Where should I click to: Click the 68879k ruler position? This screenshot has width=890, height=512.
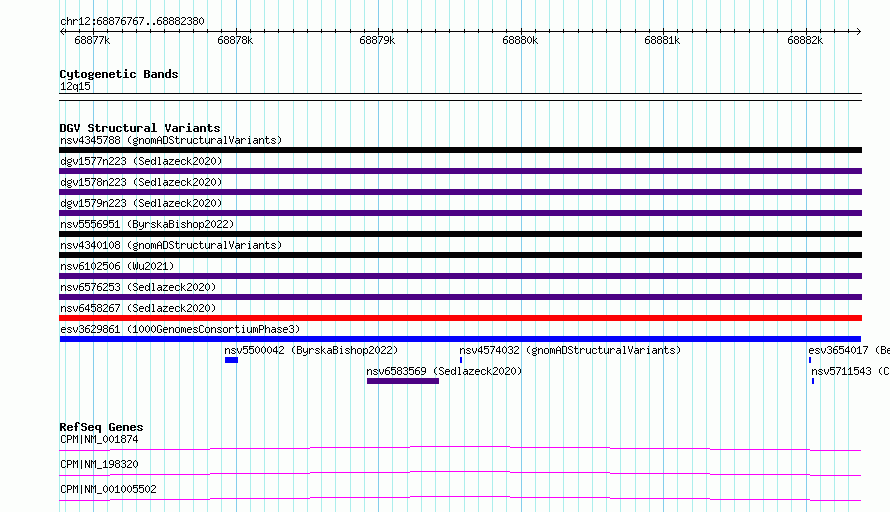377,40
